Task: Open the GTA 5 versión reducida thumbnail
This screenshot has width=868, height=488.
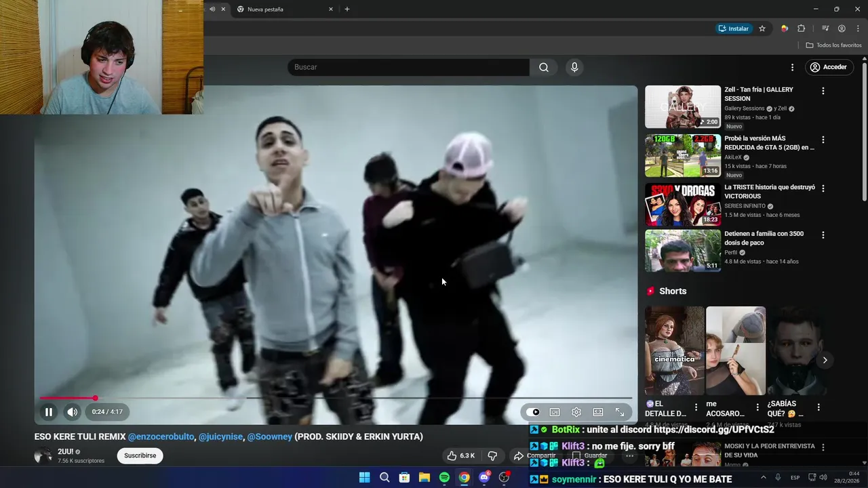Action: pos(683,155)
